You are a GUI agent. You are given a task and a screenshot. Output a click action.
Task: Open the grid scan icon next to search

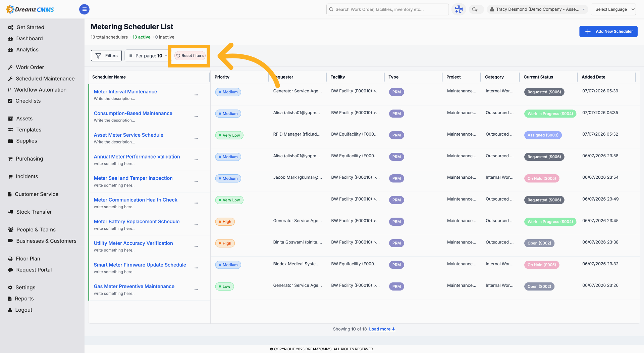(x=459, y=9)
